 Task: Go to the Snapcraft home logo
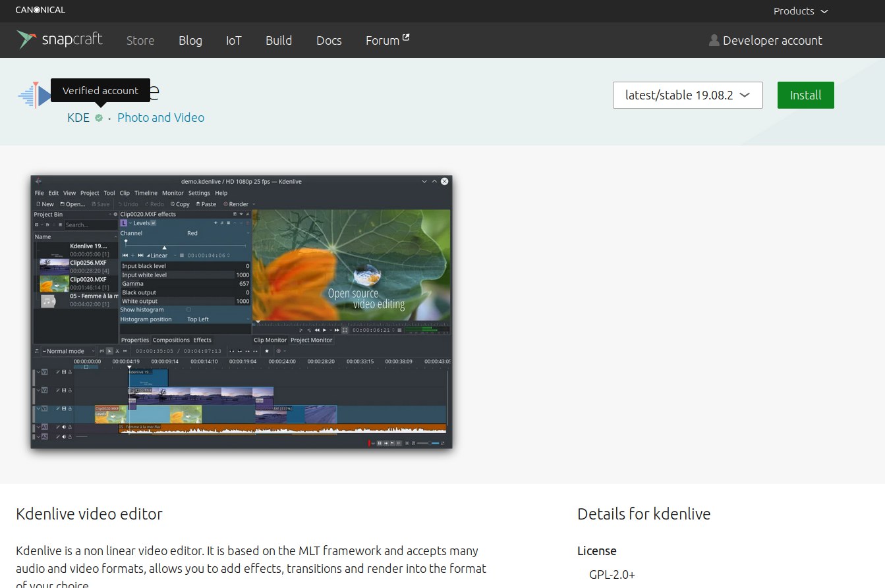[60, 40]
